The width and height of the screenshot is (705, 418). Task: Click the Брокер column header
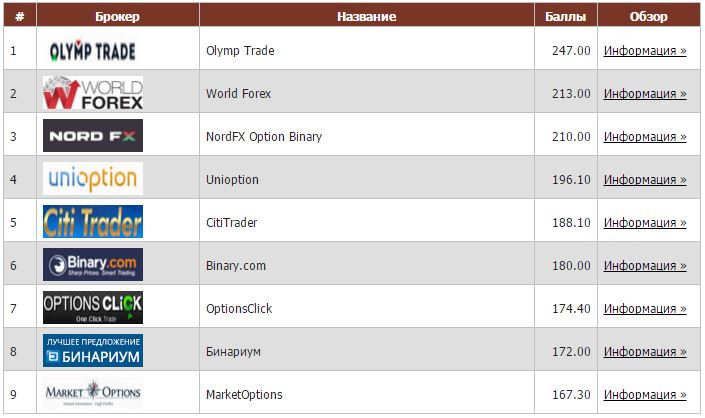tap(118, 17)
